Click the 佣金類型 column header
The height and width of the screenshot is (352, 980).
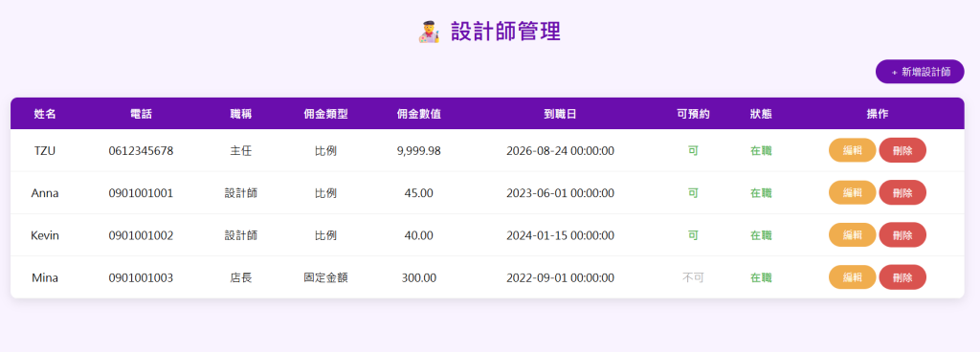click(x=325, y=114)
